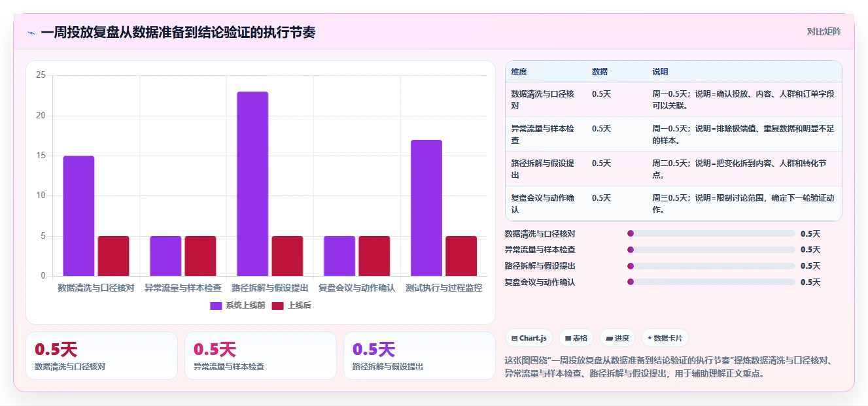Click description cell starting 周二0.5天
The image size is (868, 406).
(743, 169)
